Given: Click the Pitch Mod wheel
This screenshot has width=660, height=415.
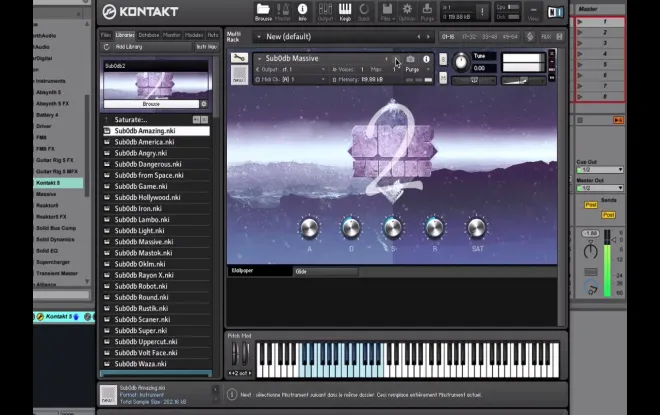Looking at the screenshot, I should pos(234,354).
